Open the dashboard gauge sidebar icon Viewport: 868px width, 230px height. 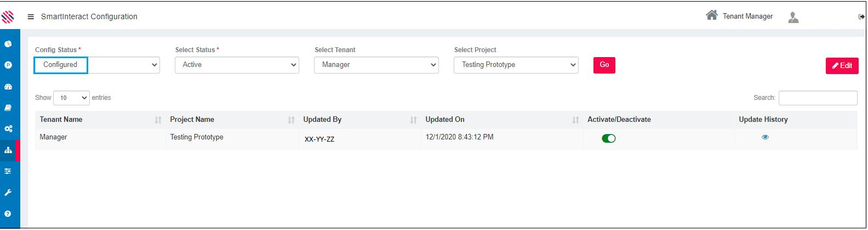(x=8, y=87)
